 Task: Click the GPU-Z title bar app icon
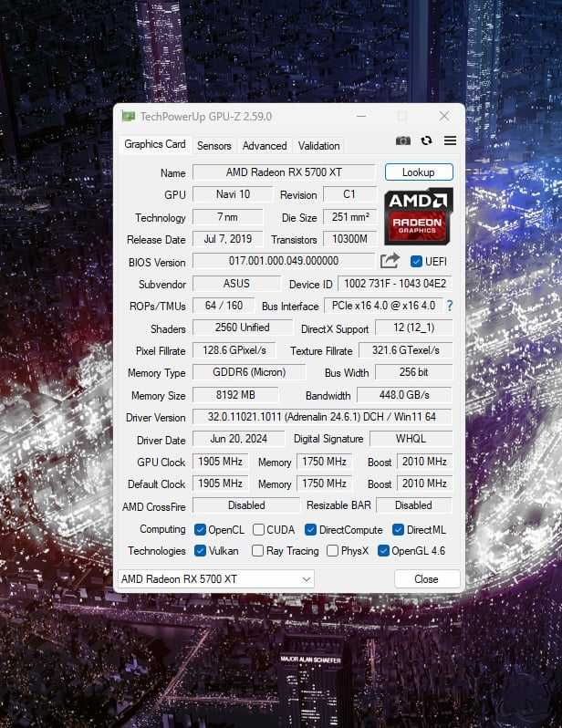pos(129,117)
